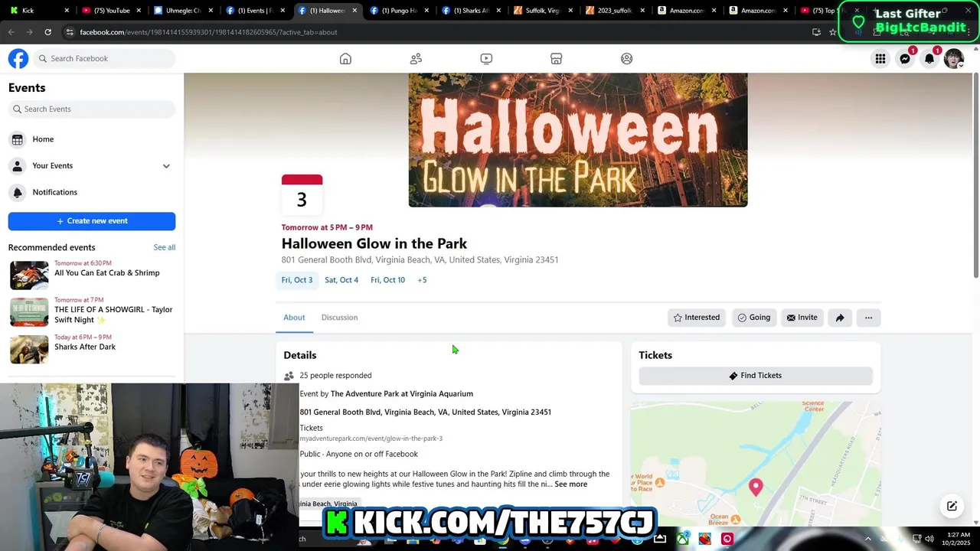Expand description with See more

570,484
